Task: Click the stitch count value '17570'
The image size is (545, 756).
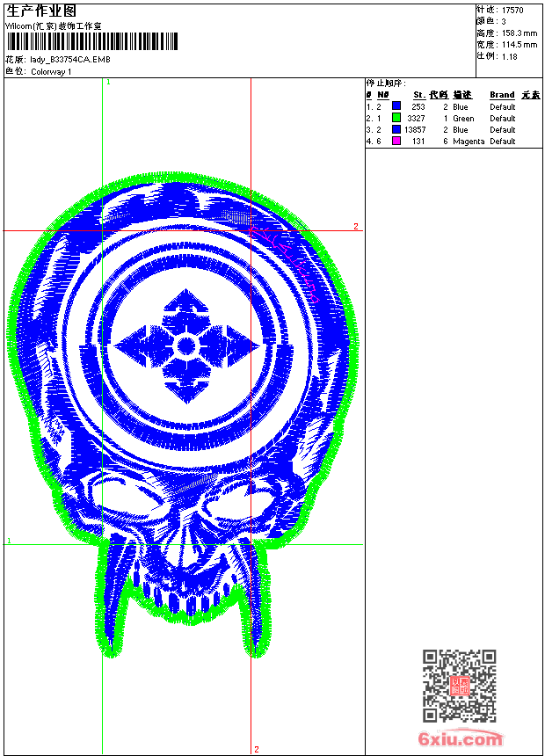Action: coord(512,11)
